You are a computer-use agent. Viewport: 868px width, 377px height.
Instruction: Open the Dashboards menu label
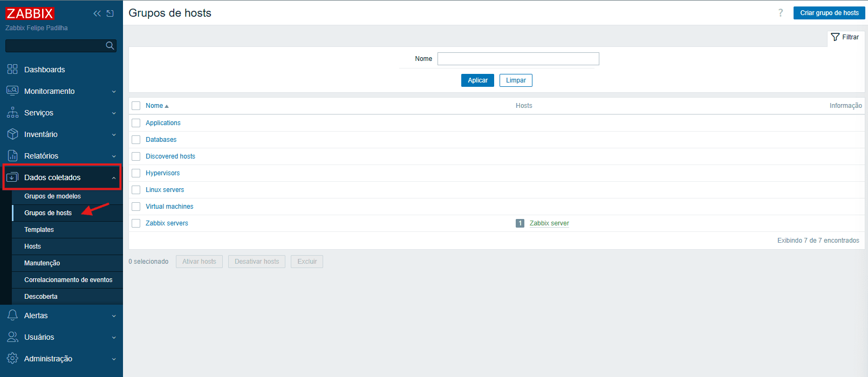point(45,70)
